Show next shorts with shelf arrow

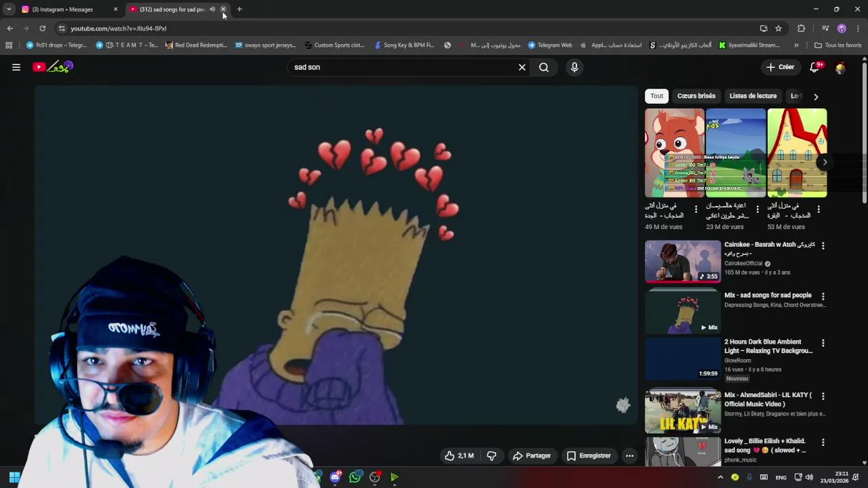(825, 162)
